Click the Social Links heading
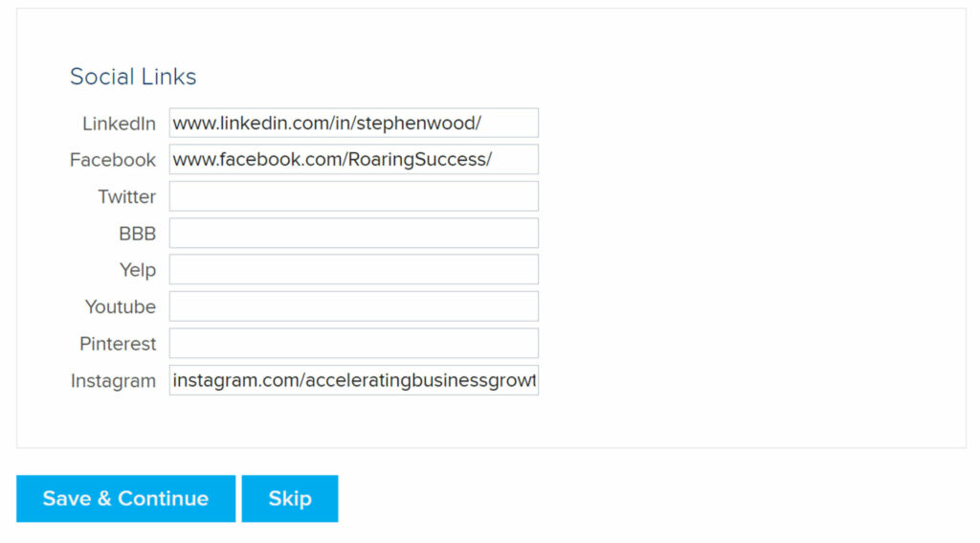Viewport: 980px width, 543px height. click(x=133, y=77)
